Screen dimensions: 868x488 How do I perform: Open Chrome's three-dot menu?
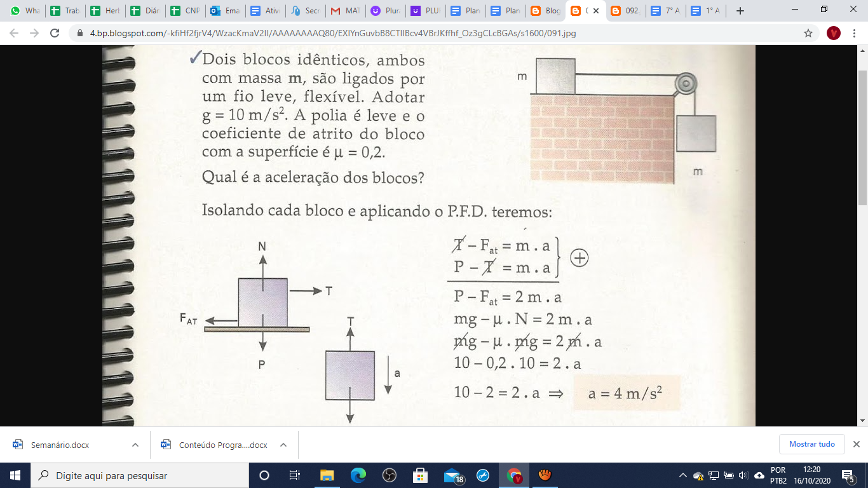pyautogui.click(x=855, y=33)
